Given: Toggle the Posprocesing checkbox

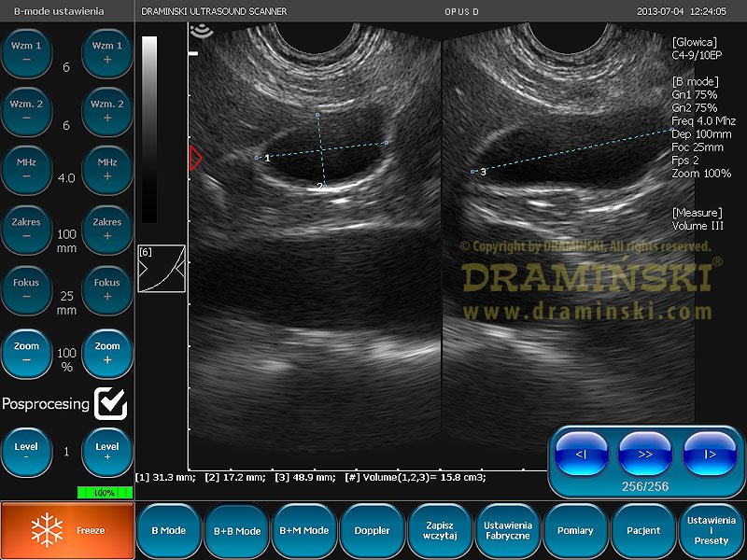Looking at the screenshot, I should (x=110, y=403).
